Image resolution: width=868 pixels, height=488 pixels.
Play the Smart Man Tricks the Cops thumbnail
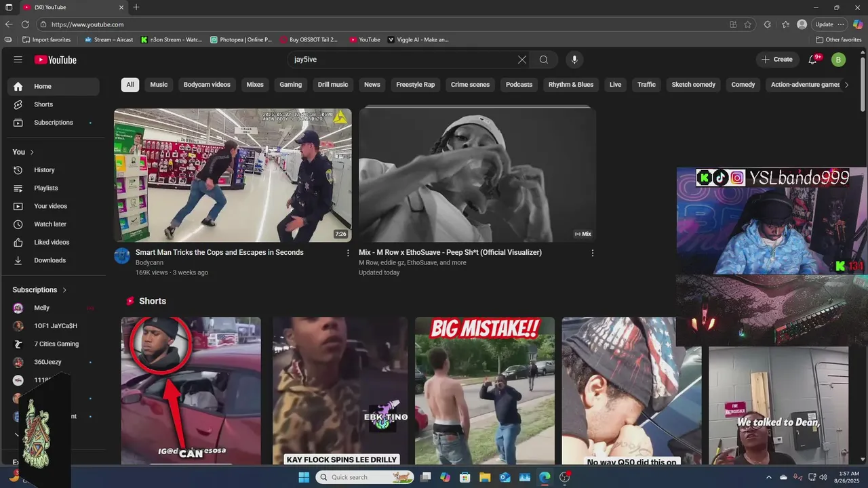pos(233,175)
